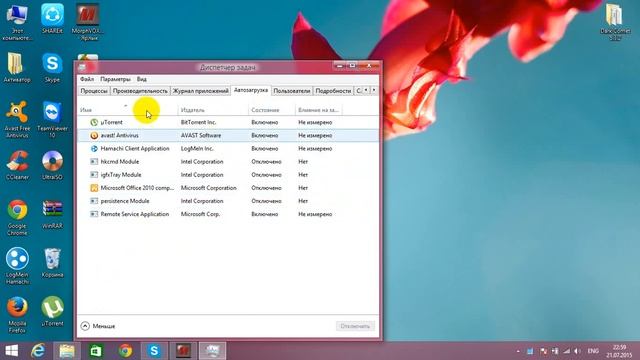Open Internet Explorer from the taskbar
Image resolution: width=640 pixels, height=360 pixels.
[x=38, y=351]
